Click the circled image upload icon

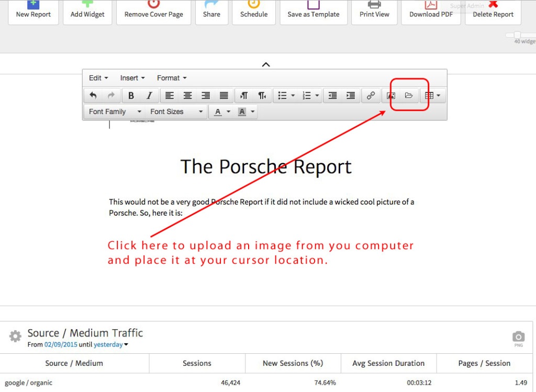tap(409, 95)
